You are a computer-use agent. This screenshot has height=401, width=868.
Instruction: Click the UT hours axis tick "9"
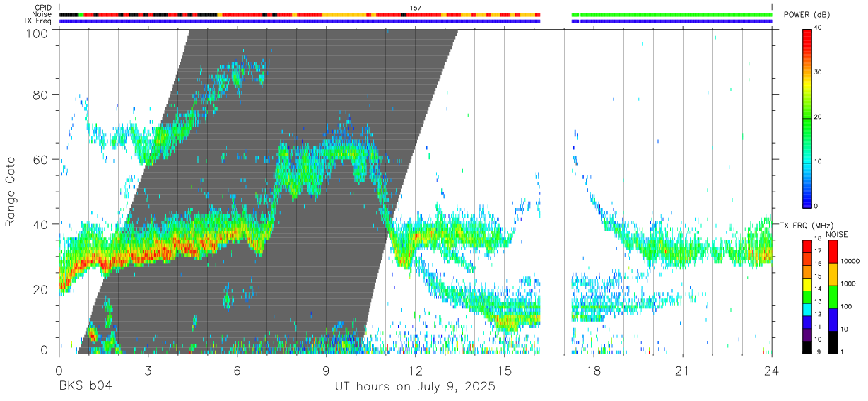point(326,370)
